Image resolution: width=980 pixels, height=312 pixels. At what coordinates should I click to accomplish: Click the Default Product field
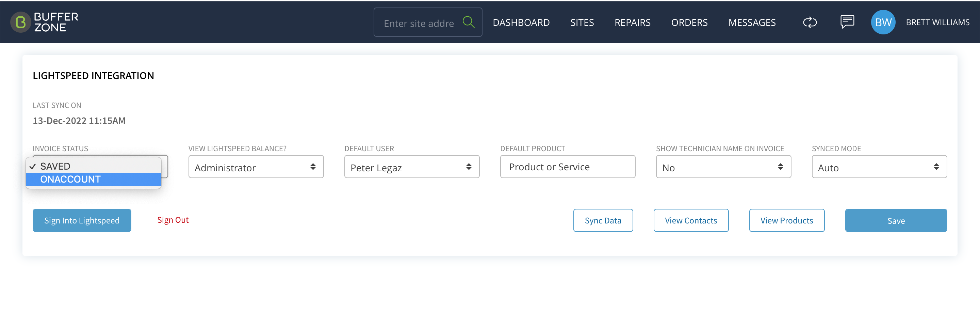[x=567, y=167]
